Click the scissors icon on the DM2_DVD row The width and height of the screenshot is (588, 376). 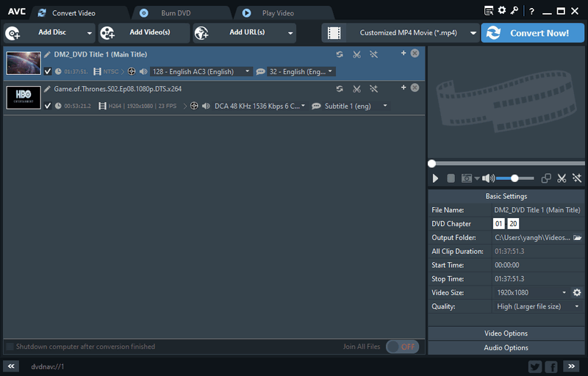click(x=356, y=54)
